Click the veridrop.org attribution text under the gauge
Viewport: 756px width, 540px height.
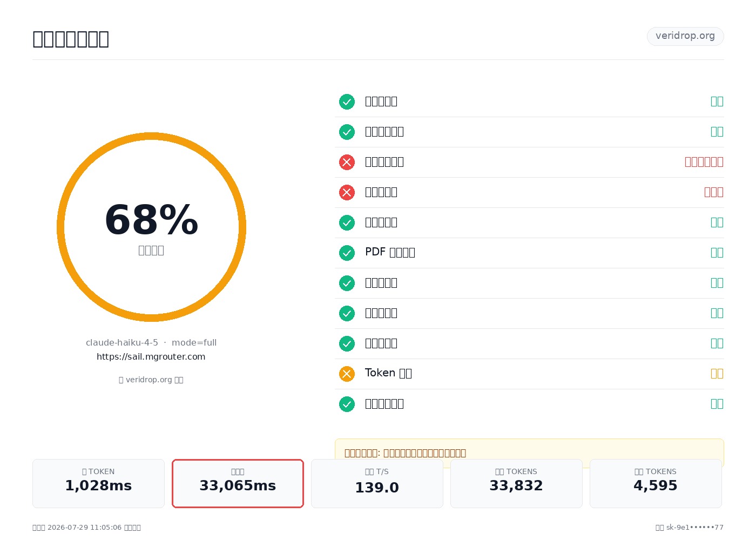[151, 380]
